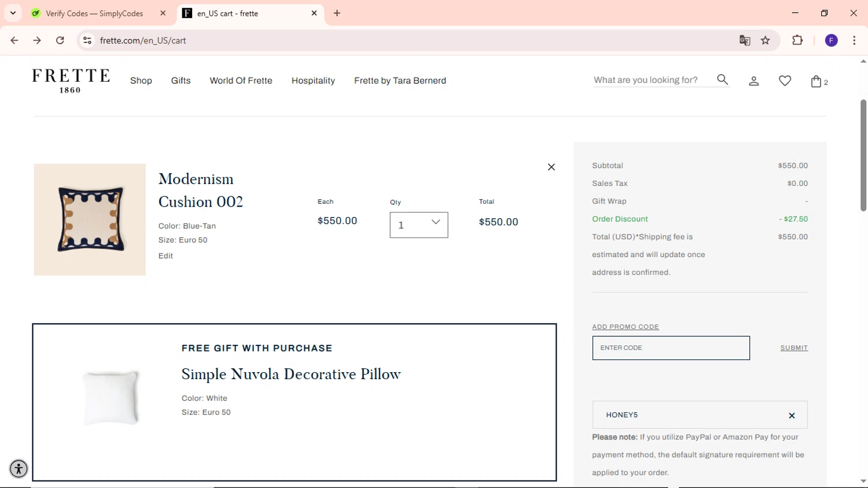Image resolution: width=868 pixels, height=488 pixels.
Task: Submit the promo code
Action: [794, 348]
